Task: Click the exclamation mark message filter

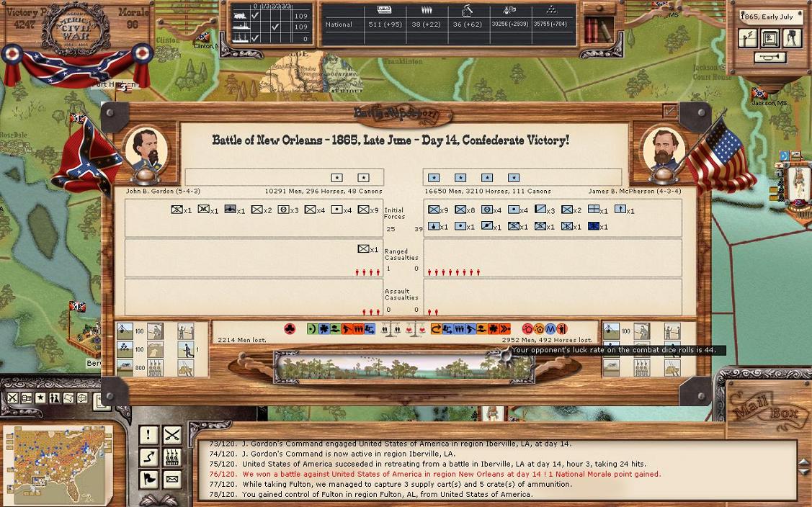Action: point(148,435)
